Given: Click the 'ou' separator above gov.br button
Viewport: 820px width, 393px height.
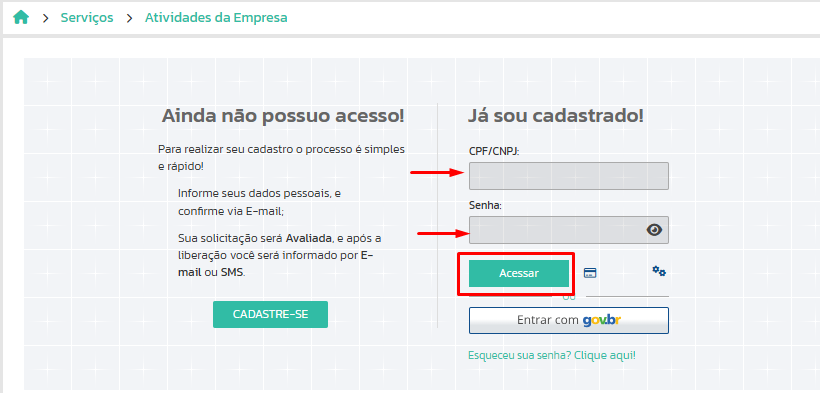Looking at the screenshot, I should pyautogui.click(x=569, y=297).
